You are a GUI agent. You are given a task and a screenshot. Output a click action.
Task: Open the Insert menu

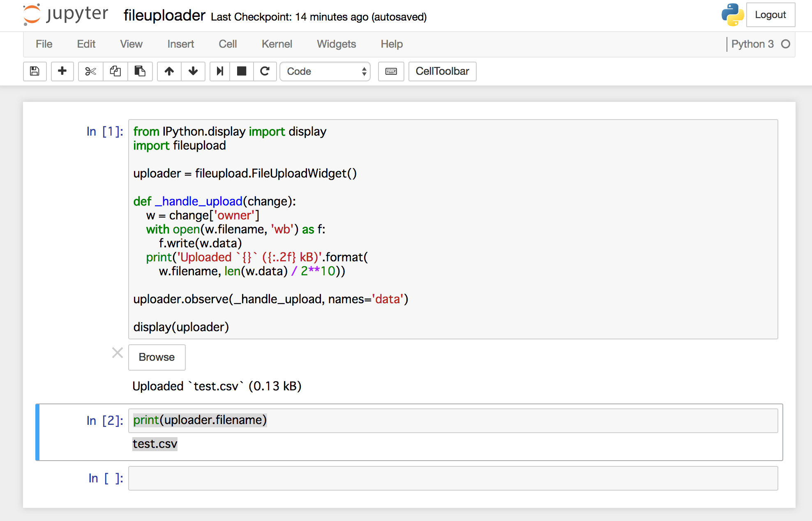(181, 44)
